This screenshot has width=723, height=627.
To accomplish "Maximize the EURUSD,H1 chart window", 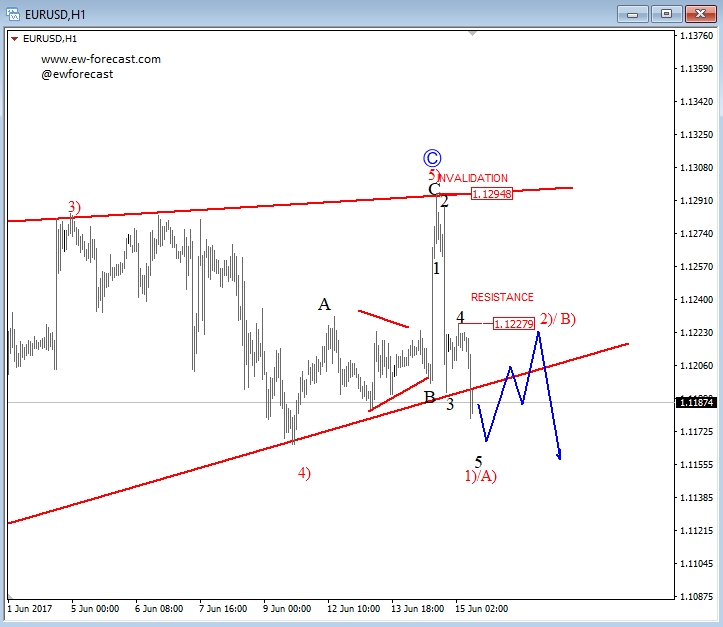I will pyautogui.click(x=666, y=14).
